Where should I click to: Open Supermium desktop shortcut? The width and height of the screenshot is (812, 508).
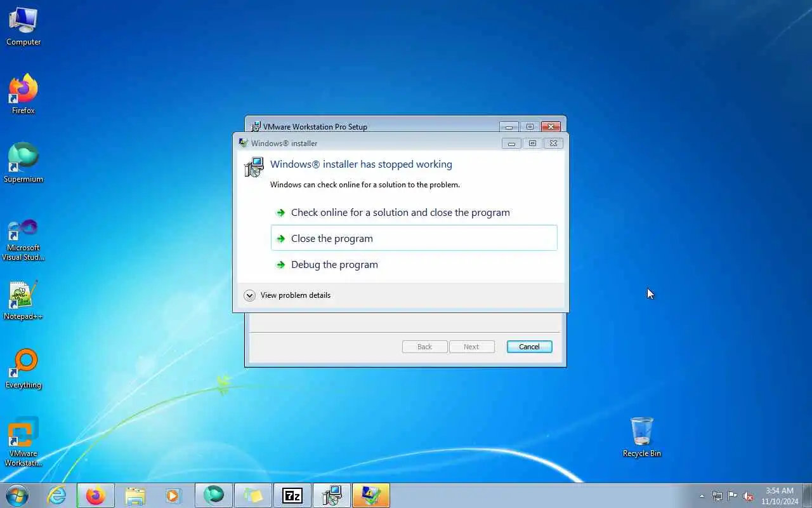pyautogui.click(x=23, y=164)
